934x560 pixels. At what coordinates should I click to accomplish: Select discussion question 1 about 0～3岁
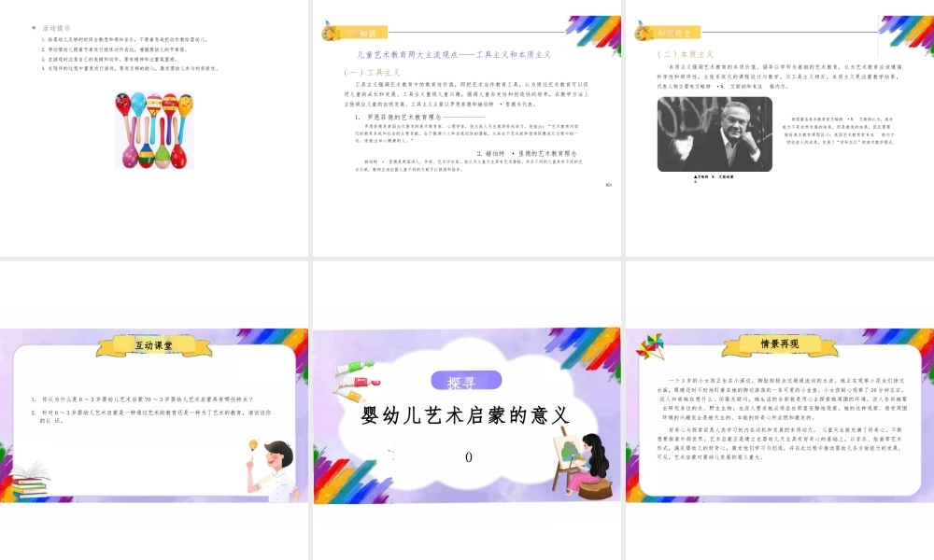point(143,399)
